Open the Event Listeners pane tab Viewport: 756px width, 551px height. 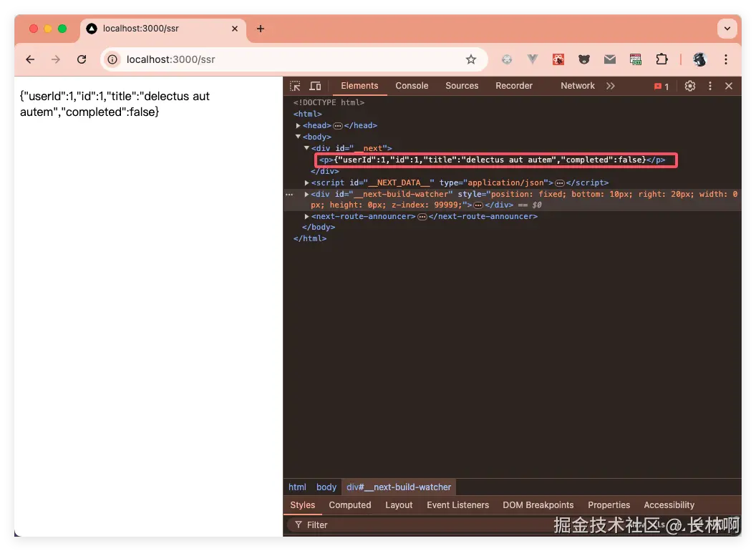point(457,504)
